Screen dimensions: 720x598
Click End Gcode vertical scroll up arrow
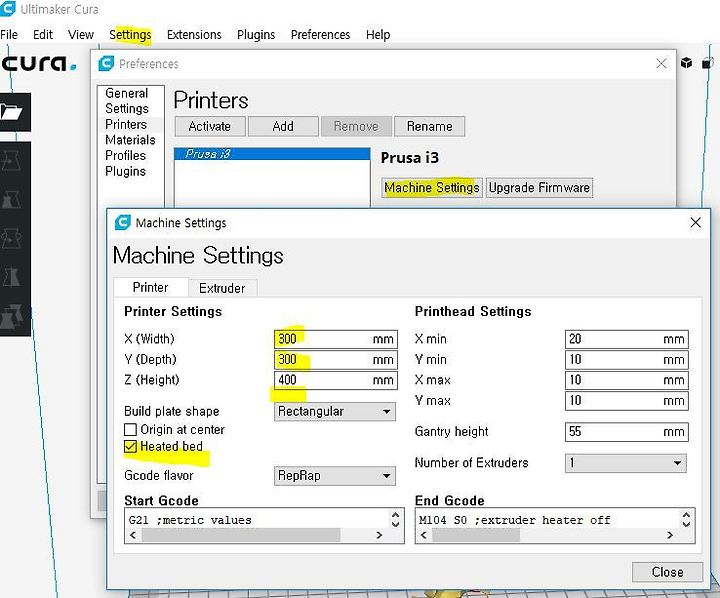pyautogui.click(x=686, y=515)
